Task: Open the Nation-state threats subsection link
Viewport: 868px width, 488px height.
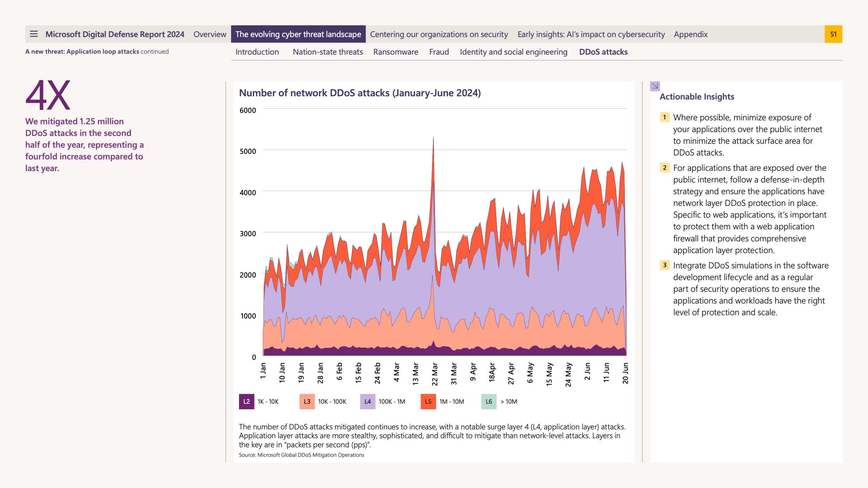Action: point(328,52)
